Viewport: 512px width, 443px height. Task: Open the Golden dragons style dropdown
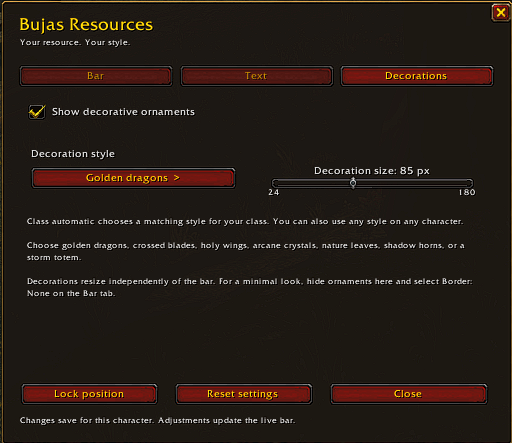(133, 178)
